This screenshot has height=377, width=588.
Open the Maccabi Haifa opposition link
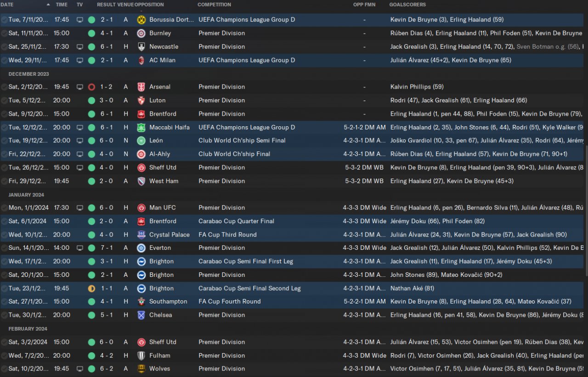(170, 127)
